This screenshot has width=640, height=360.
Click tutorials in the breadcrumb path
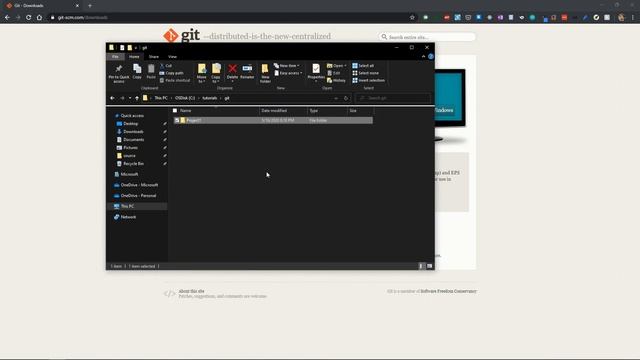click(x=210, y=98)
